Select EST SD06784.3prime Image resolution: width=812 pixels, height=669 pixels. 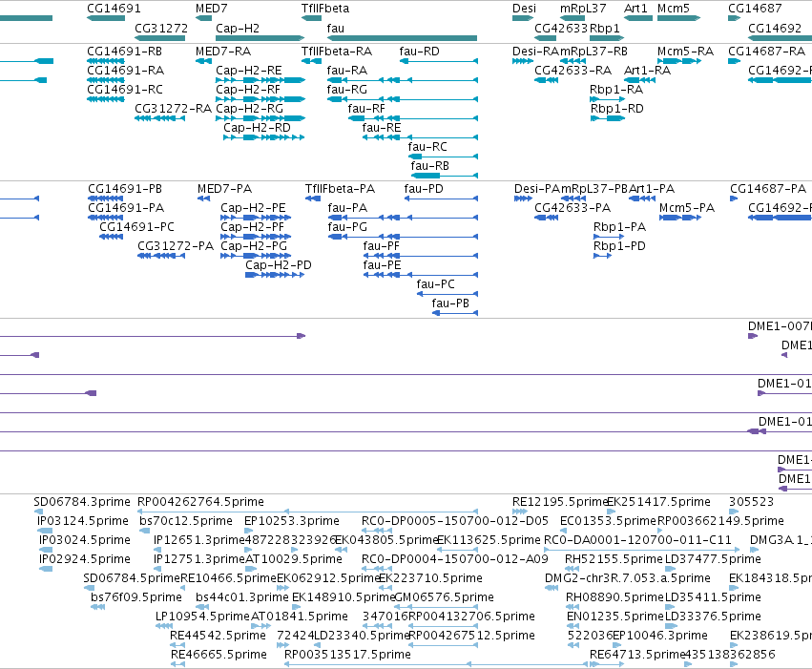pos(82,502)
